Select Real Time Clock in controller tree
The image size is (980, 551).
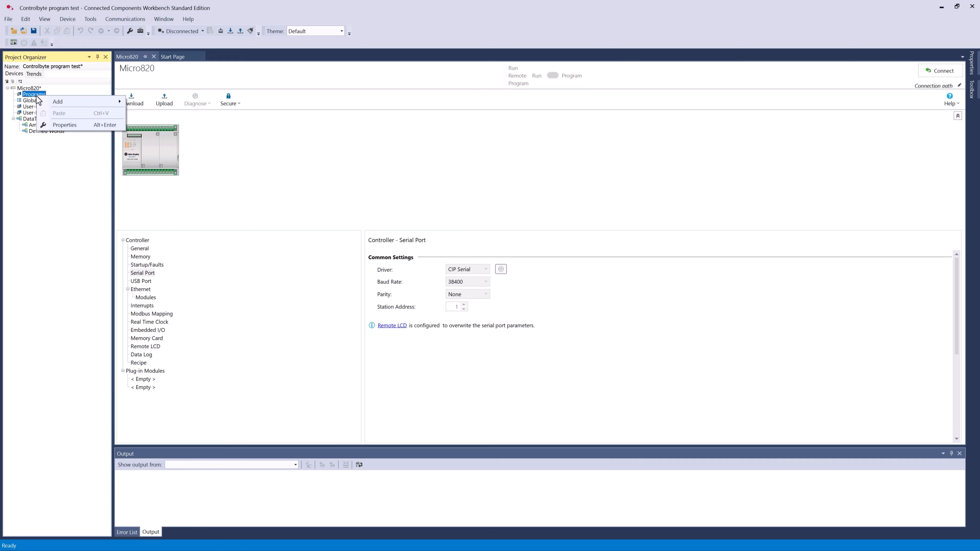149,322
